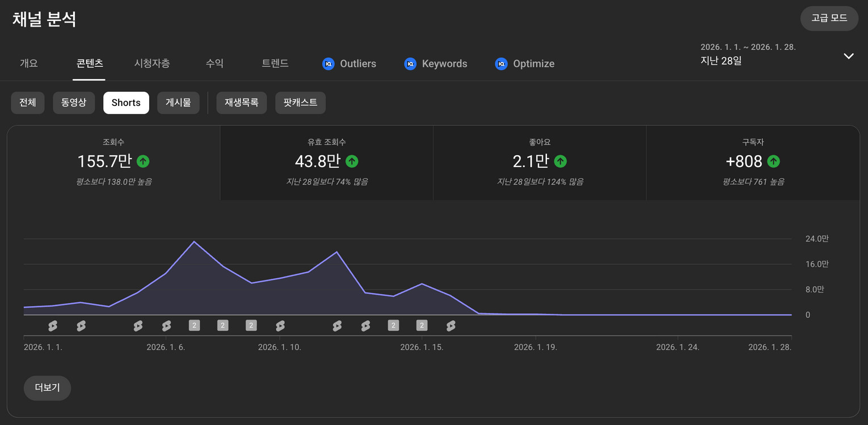This screenshot has height=425, width=868.
Task: Click the vidIQ icon beside Keywords
Action: [x=410, y=63]
